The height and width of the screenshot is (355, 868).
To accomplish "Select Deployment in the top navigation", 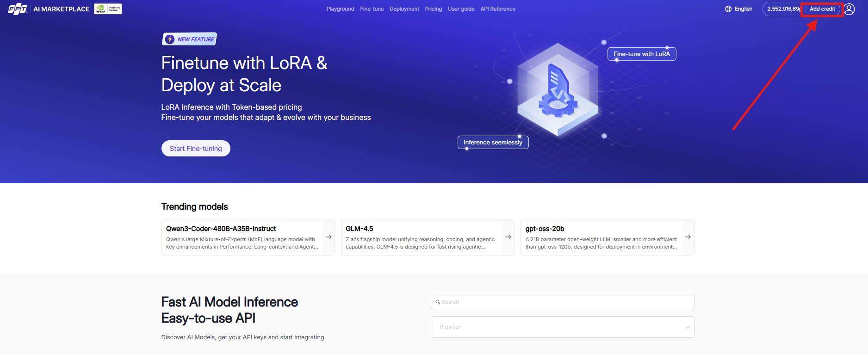I will point(404,9).
